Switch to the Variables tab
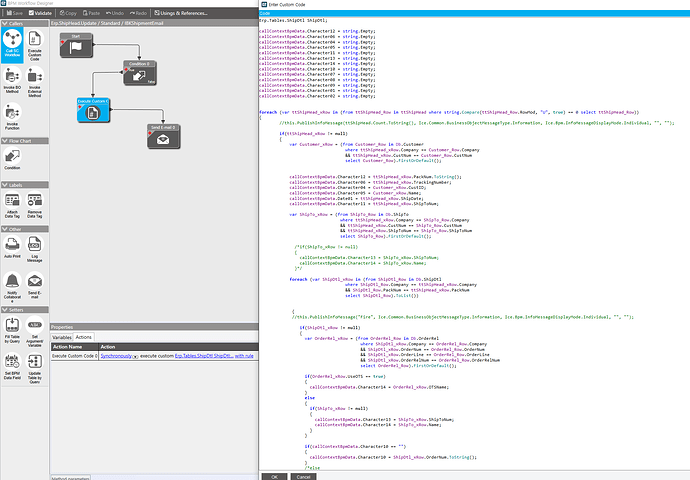This screenshot has width=690, height=480. (62, 337)
